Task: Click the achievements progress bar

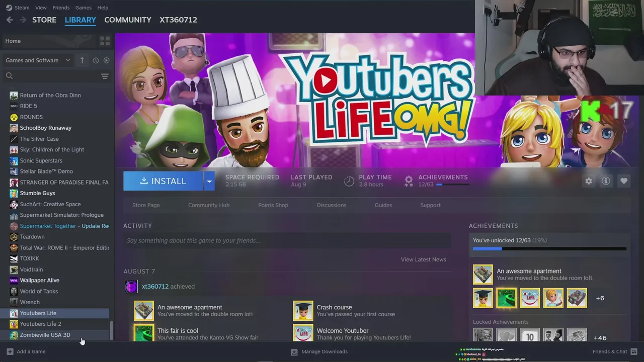Action: [x=549, y=249]
